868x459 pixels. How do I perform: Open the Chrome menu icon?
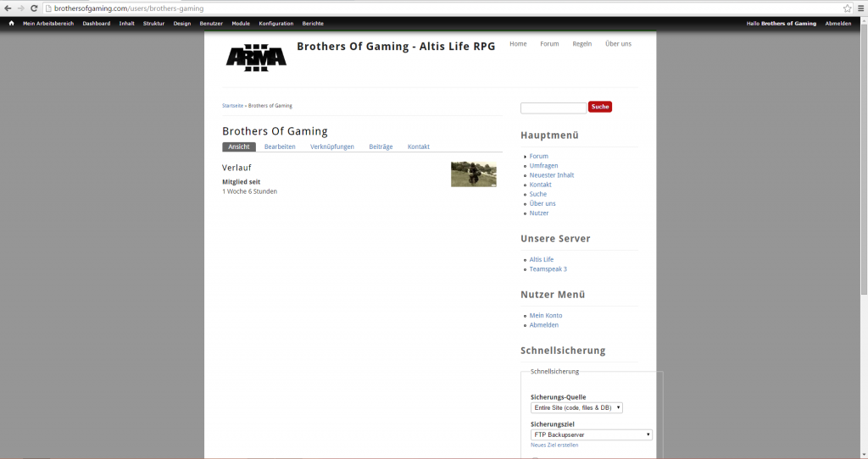[860, 8]
